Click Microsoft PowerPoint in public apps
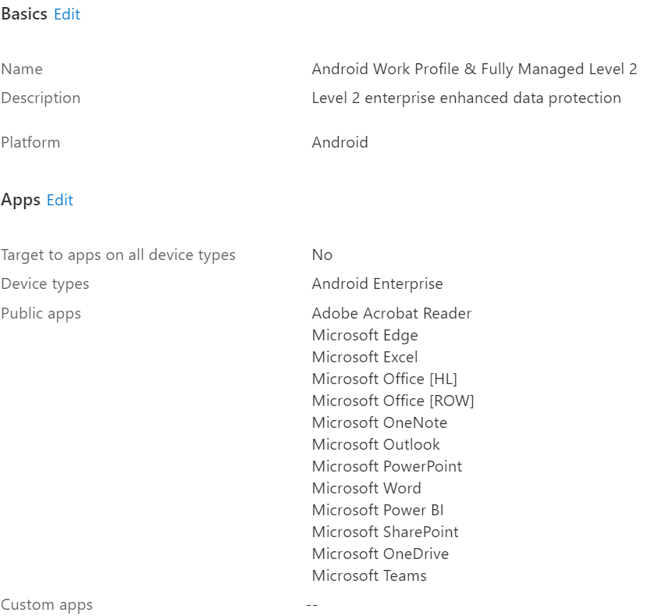 click(x=387, y=466)
